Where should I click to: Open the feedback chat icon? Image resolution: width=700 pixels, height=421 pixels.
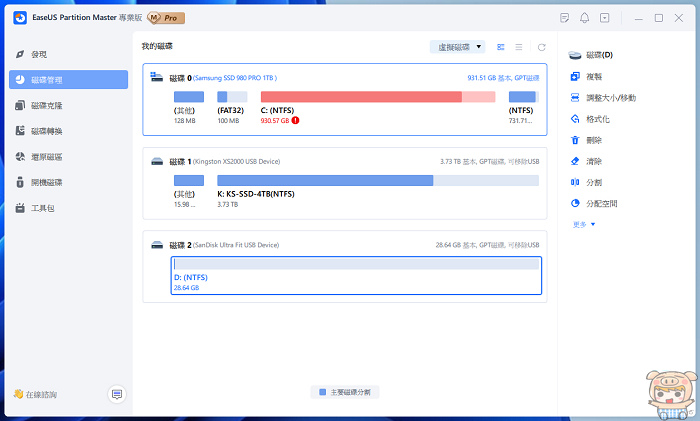pos(117,394)
